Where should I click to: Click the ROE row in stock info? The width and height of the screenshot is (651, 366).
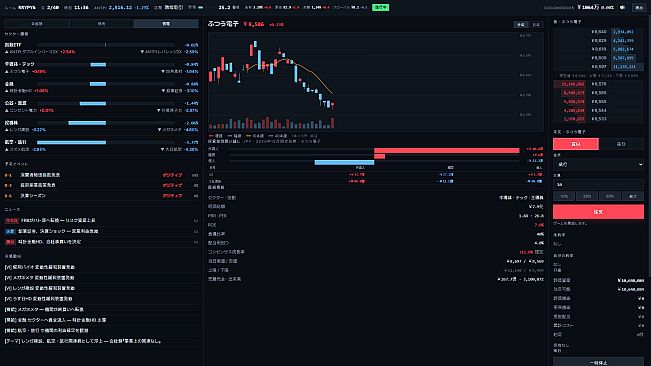[376, 225]
